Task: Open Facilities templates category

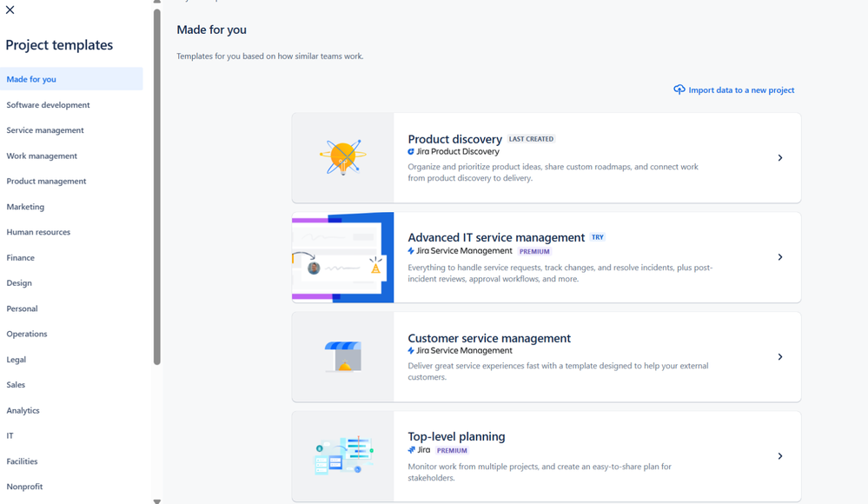Action: 22,461
